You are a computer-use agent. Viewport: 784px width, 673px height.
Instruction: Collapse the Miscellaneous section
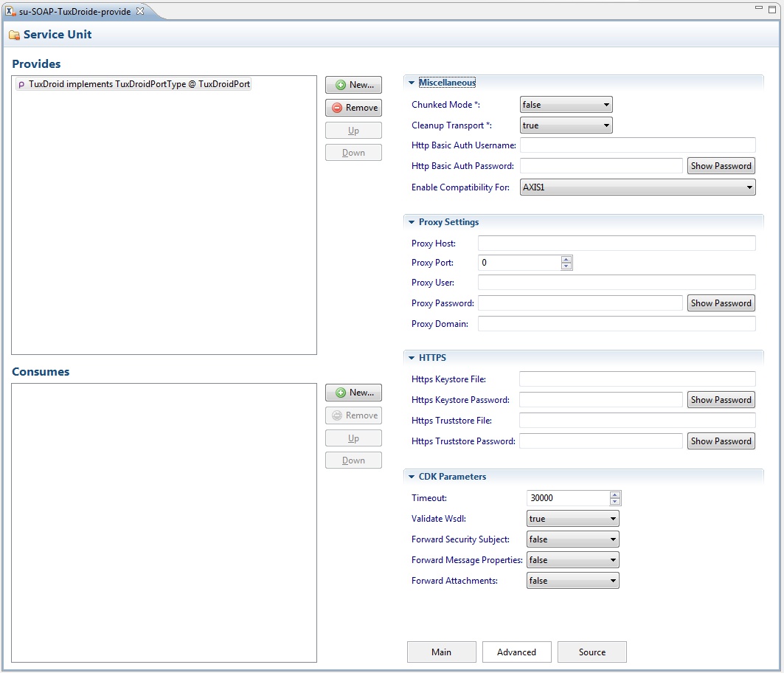(412, 83)
